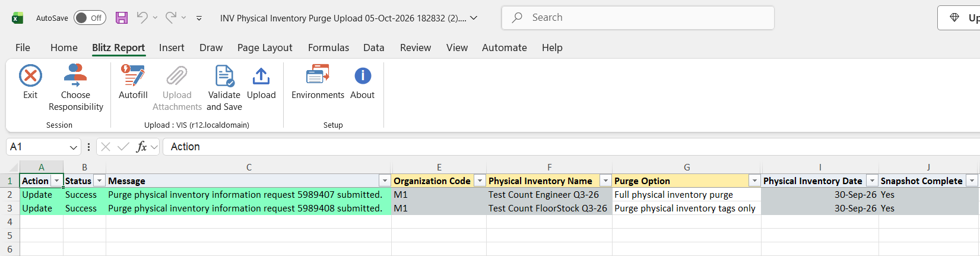Switch to the Automate tab

(505, 48)
